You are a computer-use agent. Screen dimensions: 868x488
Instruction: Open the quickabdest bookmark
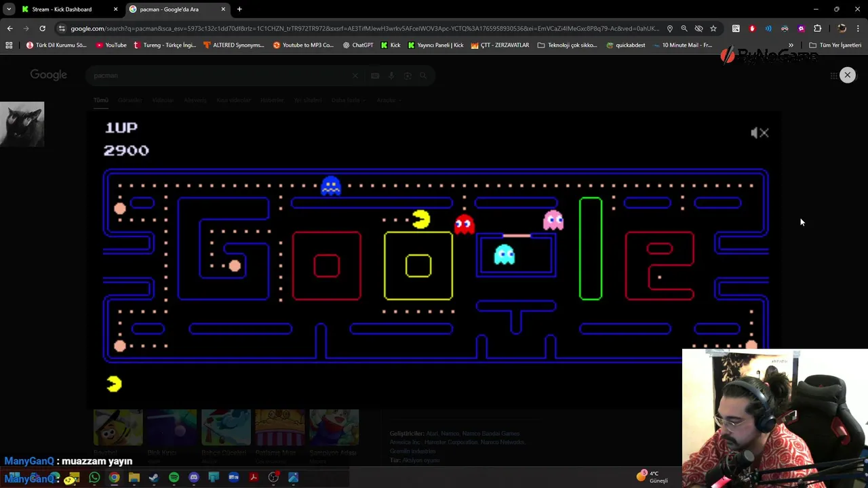click(x=626, y=45)
